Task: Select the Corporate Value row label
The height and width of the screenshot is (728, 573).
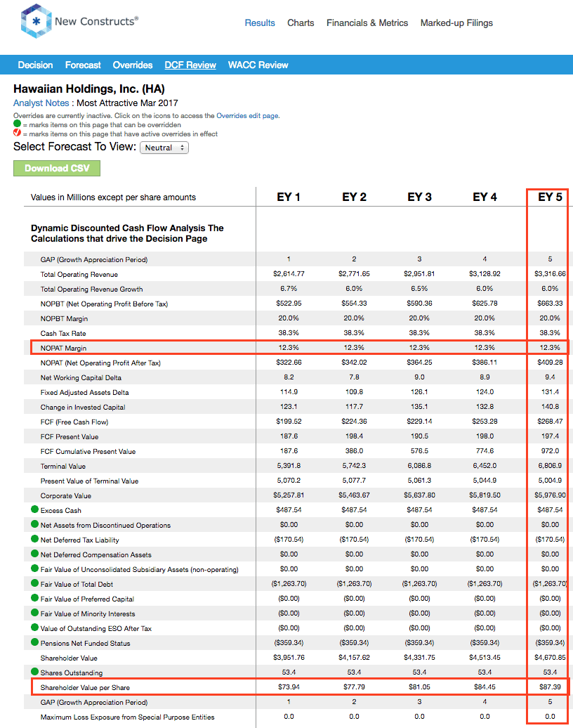Action: point(65,496)
